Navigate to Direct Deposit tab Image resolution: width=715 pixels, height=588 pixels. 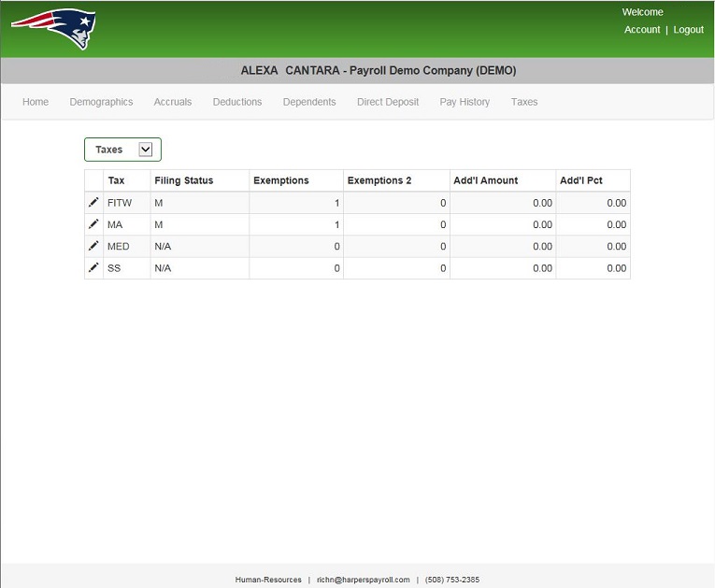(388, 102)
